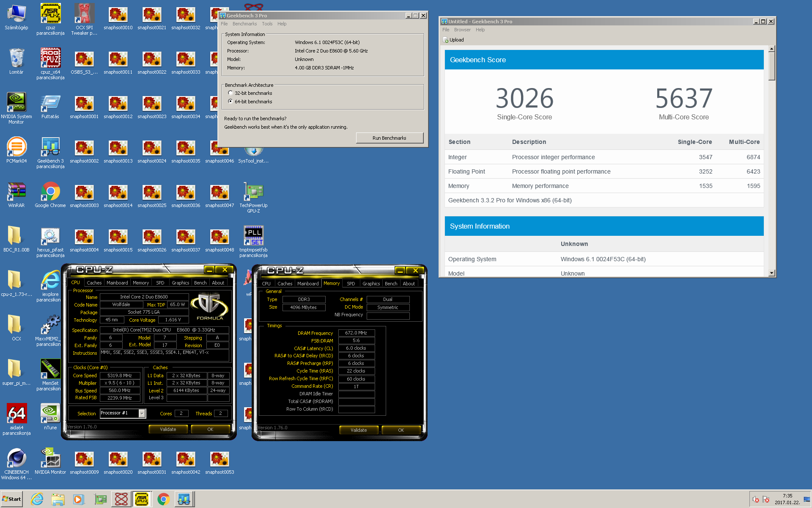Click Upload in Geekbench results window
This screenshot has height=508, width=812.
453,40
